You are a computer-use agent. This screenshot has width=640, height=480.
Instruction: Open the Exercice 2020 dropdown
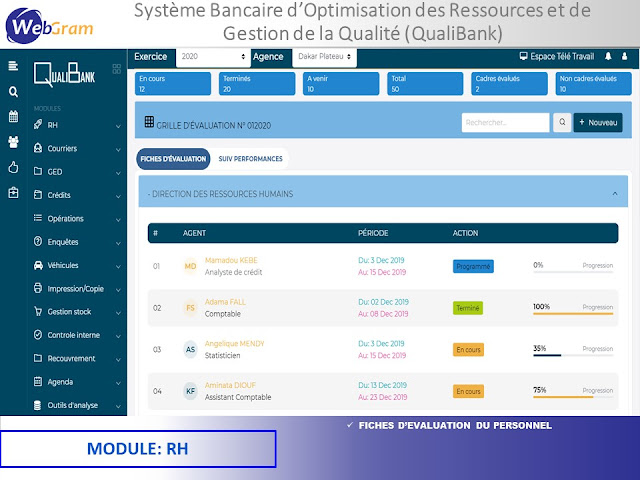pyautogui.click(x=213, y=57)
